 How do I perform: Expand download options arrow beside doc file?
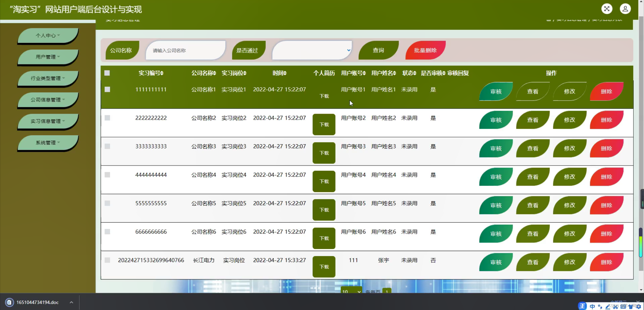click(71, 302)
